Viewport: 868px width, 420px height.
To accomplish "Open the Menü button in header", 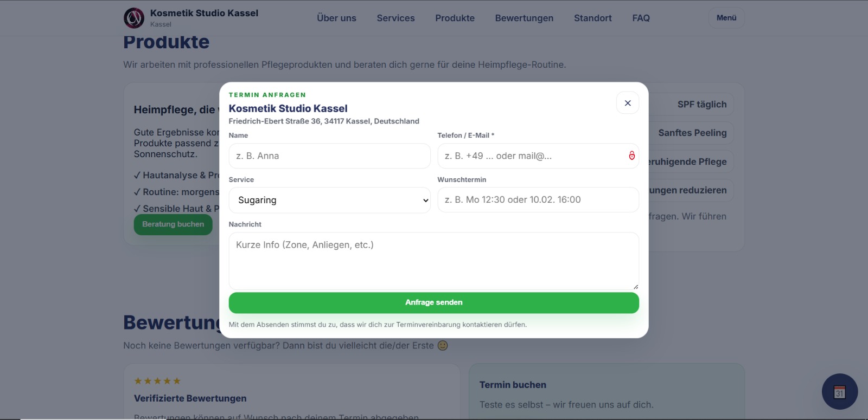I will (x=726, y=18).
